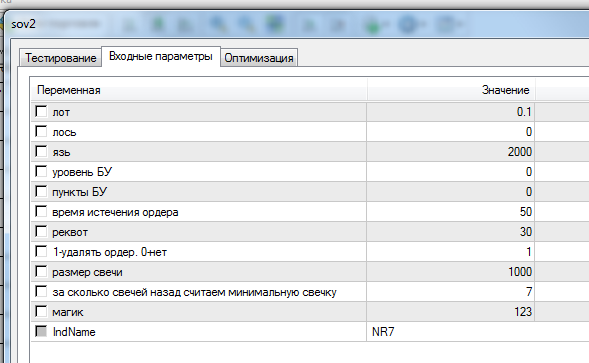Select the магик label

[68, 312]
